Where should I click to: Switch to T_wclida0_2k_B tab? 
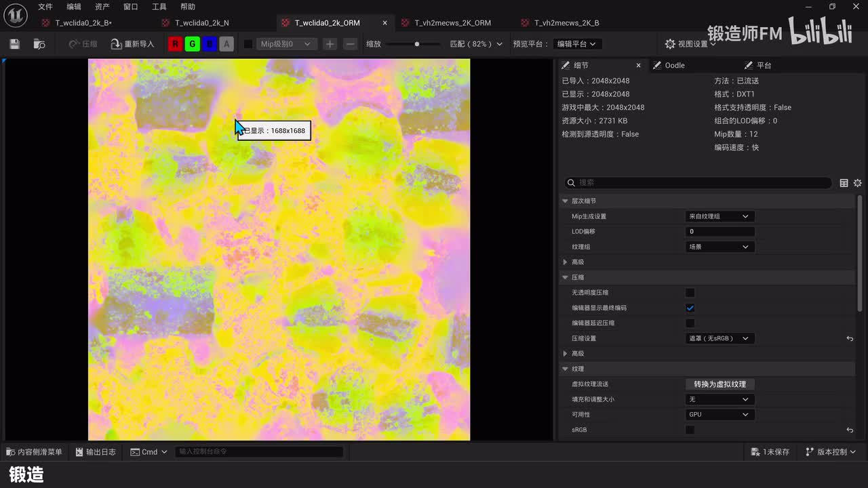coord(83,23)
